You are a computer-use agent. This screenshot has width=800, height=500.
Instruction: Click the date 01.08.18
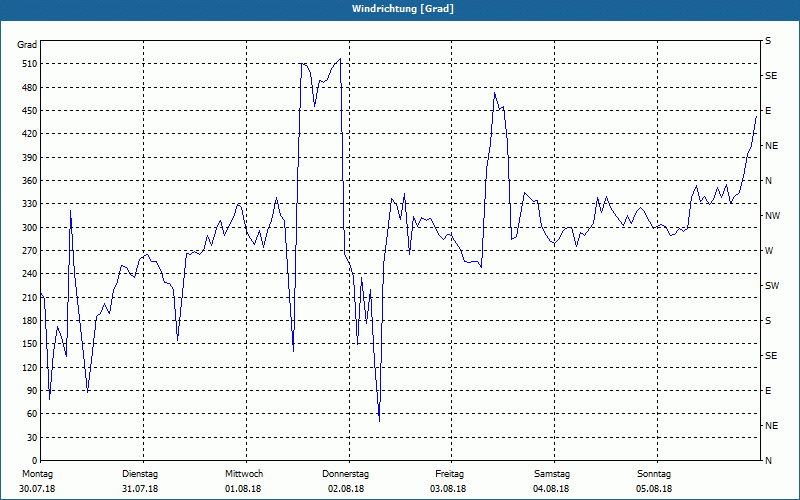pyautogui.click(x=243, y=489)
